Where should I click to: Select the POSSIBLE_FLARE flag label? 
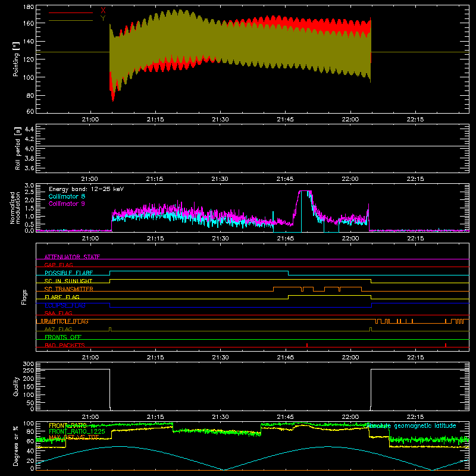(x=68, y=273)
